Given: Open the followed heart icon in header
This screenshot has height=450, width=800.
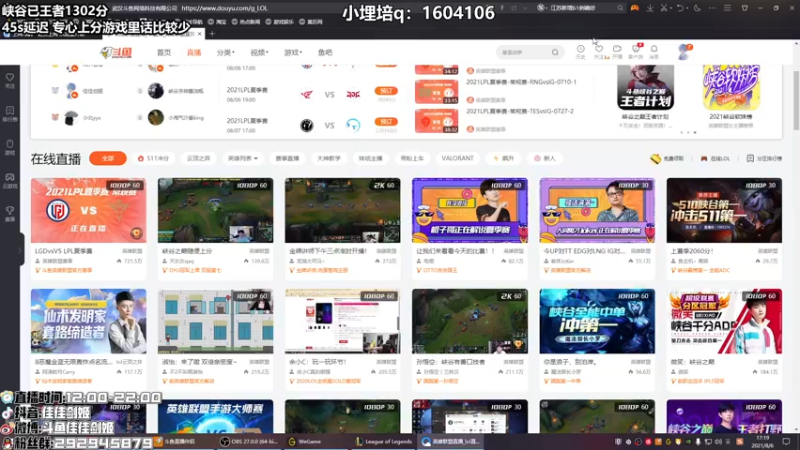Looking at the screenshot, I should coord(599,51).
